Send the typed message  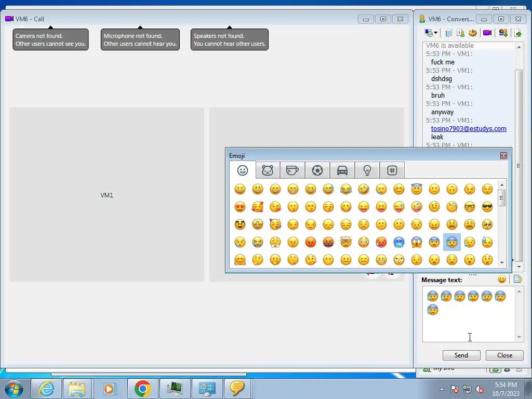pyautogui.click(x=461, y=355)
